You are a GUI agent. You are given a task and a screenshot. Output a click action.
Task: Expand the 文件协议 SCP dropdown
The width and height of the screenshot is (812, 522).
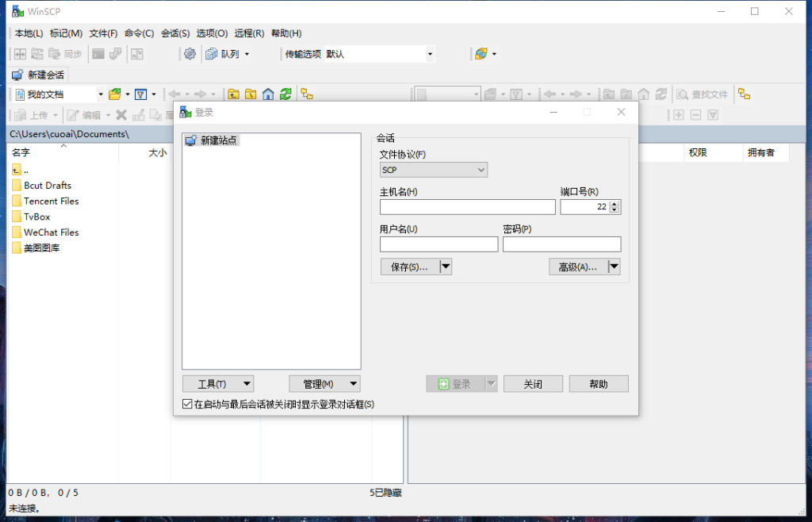[434, 170]
